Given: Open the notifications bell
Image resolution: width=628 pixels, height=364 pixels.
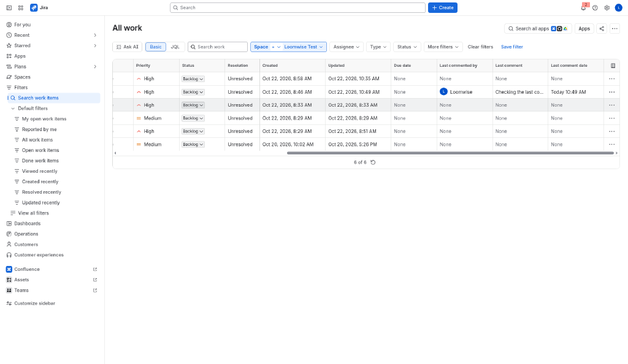Looking at the screenshot, I should pyautogui.click(x=583, y=7).
